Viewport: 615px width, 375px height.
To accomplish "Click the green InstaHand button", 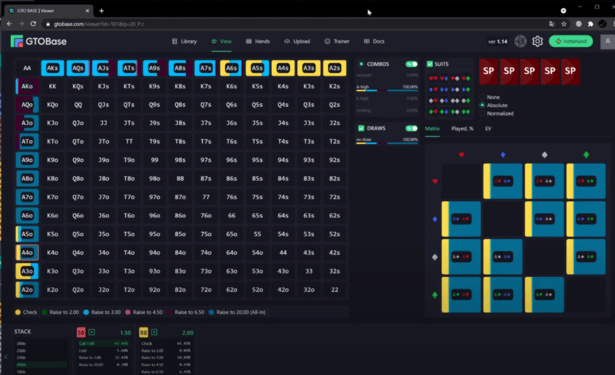I will click(571, 41).
